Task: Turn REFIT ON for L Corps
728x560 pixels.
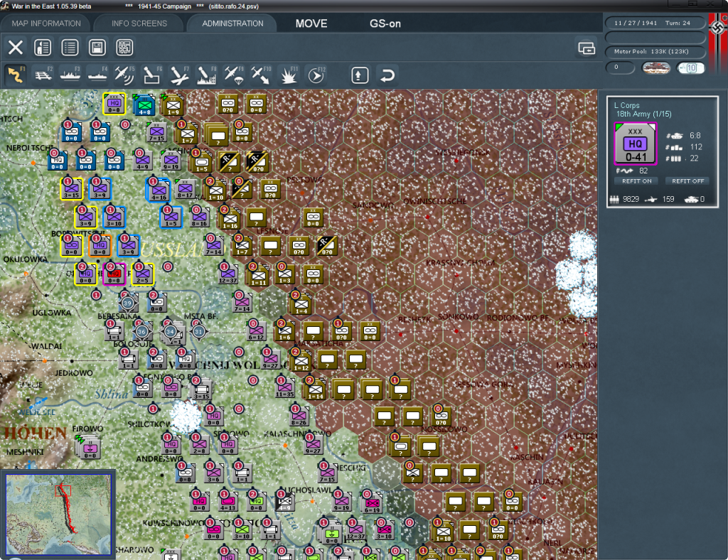Action: [x=636, y=181]
